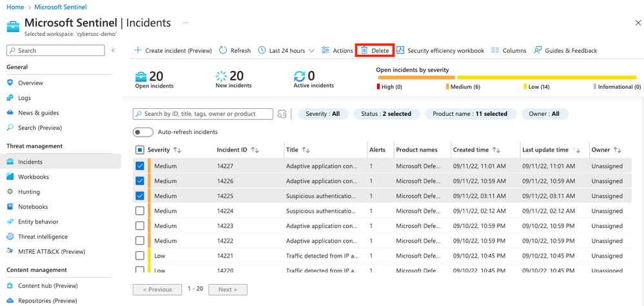Viewport: 644px width, 306px height.
Task: Click the Logs icon in sidebar
Action: tap(10, 98)
